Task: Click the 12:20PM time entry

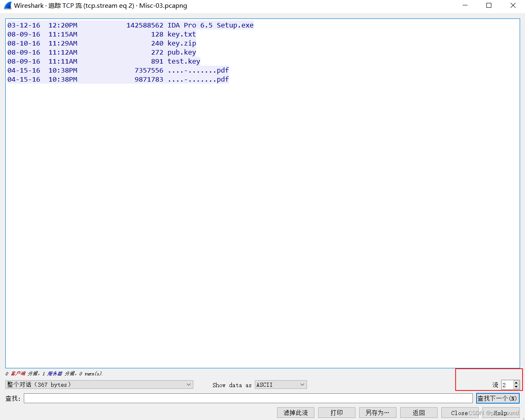Action: click(63, 25)
